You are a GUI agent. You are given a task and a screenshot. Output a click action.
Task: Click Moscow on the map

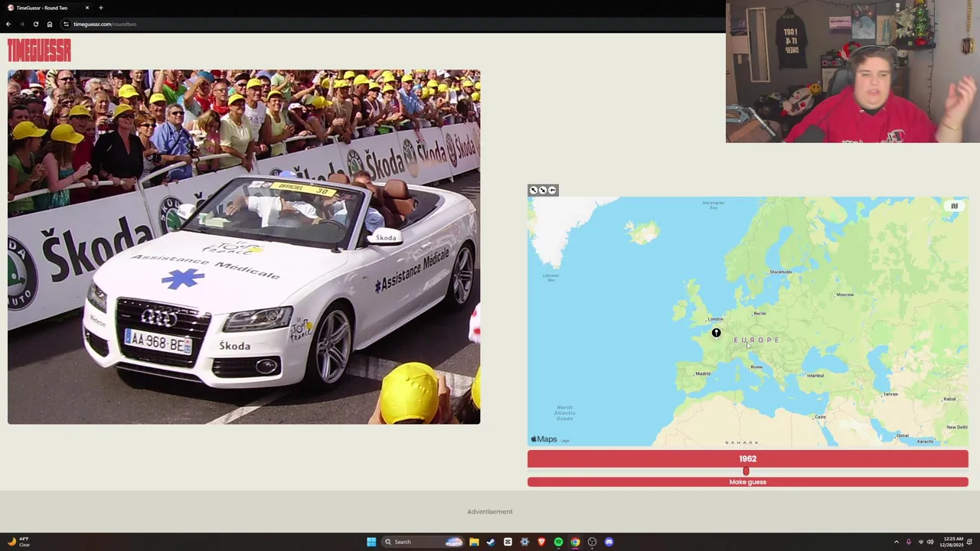(844, 295)
